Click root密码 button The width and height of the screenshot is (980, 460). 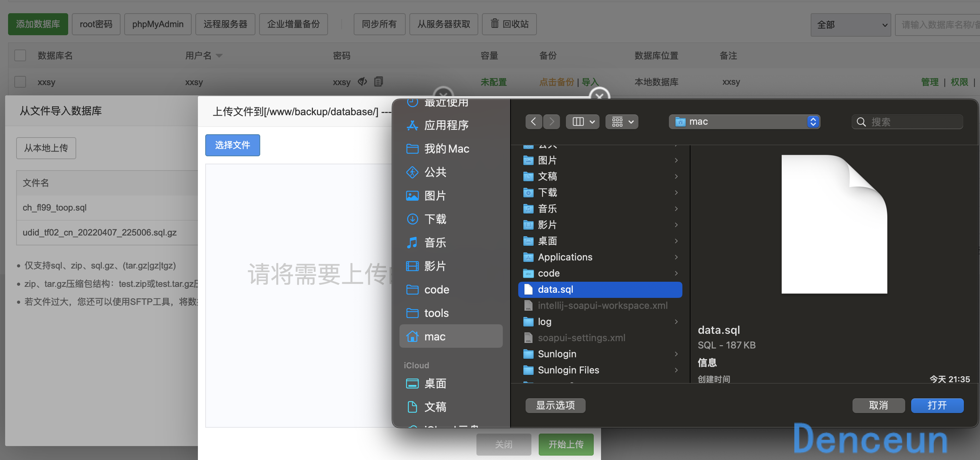pyautogui.click(x=96, y=24)
